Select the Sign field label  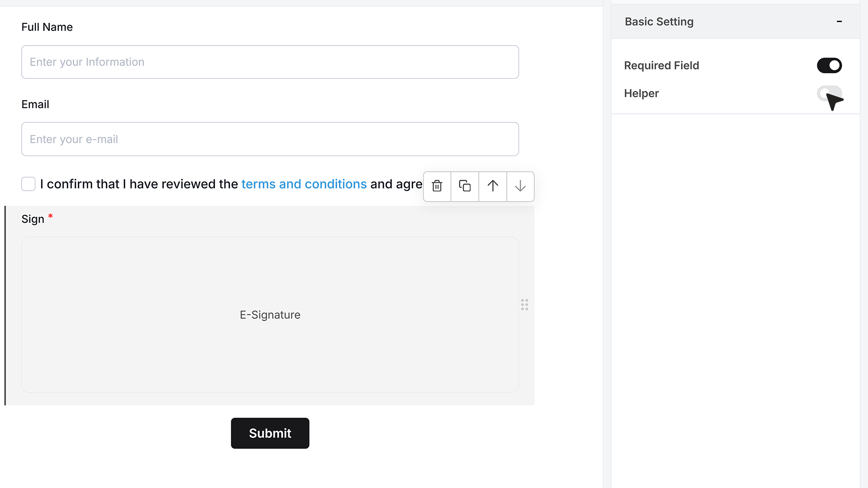pyautogui.click(x=33, y=219)
